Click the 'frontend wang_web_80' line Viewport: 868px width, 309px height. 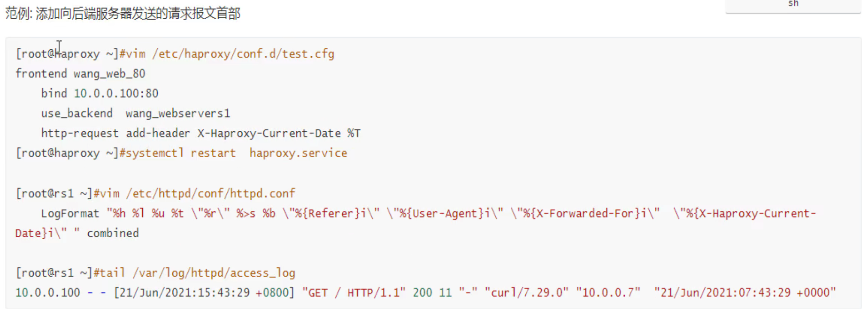tap(80, 74)
